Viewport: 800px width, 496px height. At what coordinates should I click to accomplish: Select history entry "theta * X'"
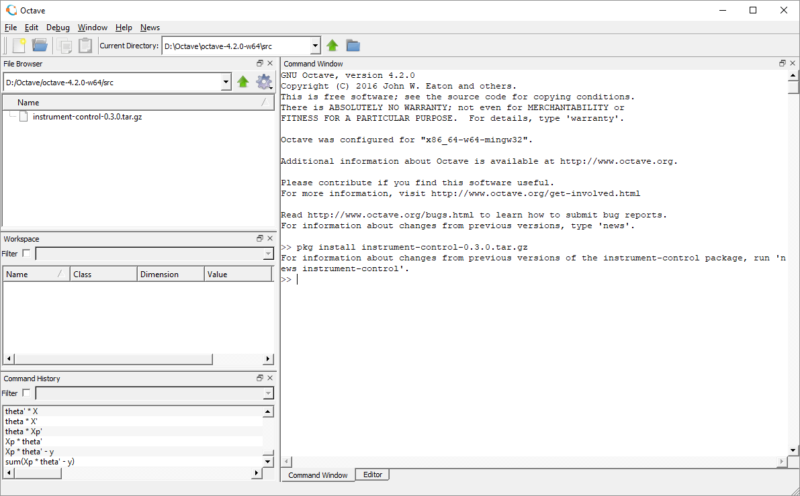21,421
